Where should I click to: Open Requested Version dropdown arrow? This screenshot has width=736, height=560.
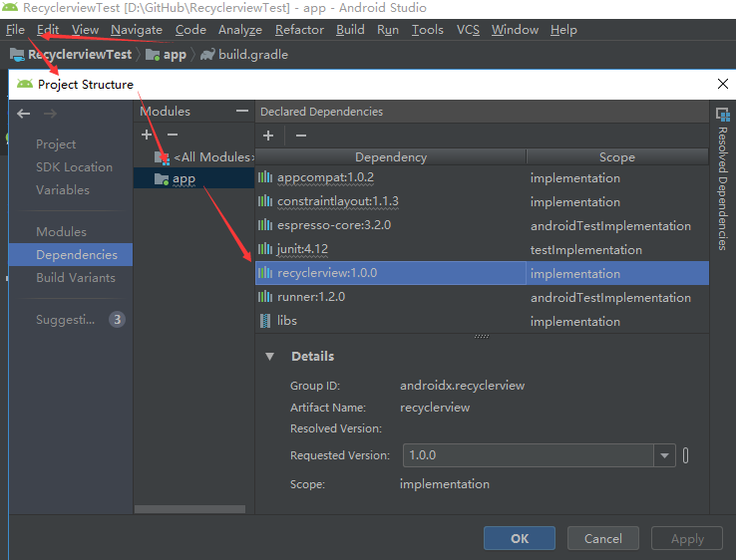[x=664, y=455]
